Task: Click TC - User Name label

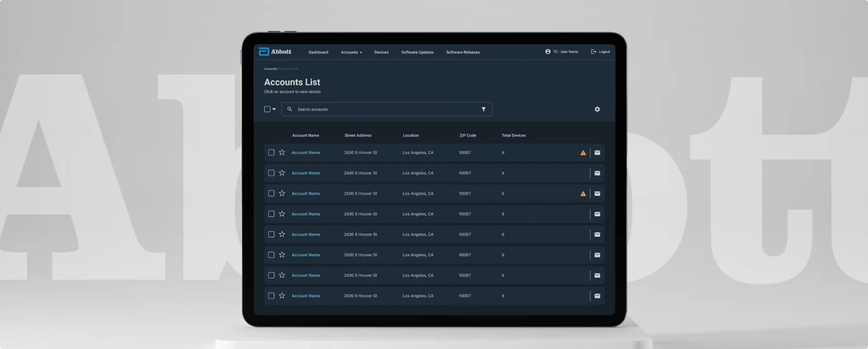Action: pos(566,52)
